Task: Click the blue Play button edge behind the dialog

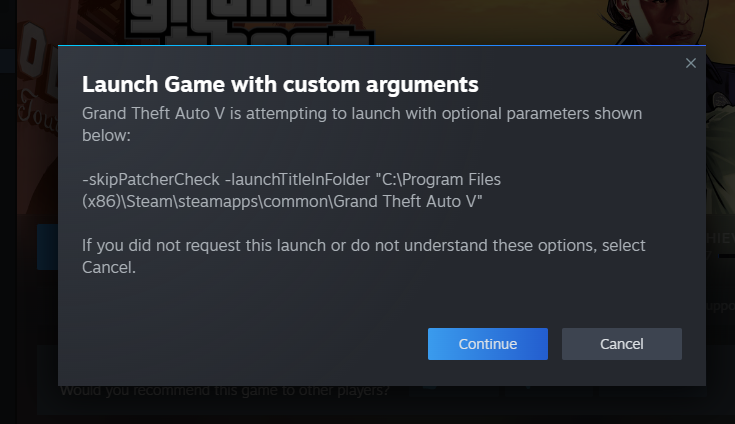Action: tap(47, 247)
